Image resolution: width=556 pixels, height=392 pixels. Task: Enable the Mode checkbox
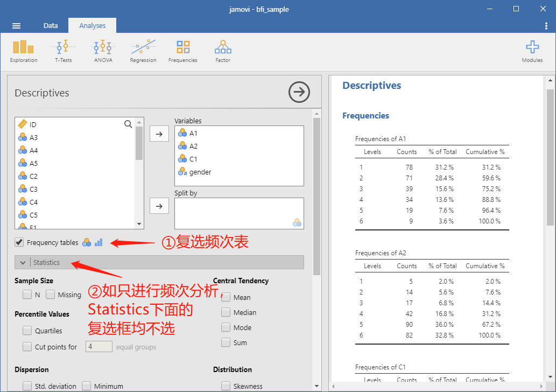(x=226, y=327)
